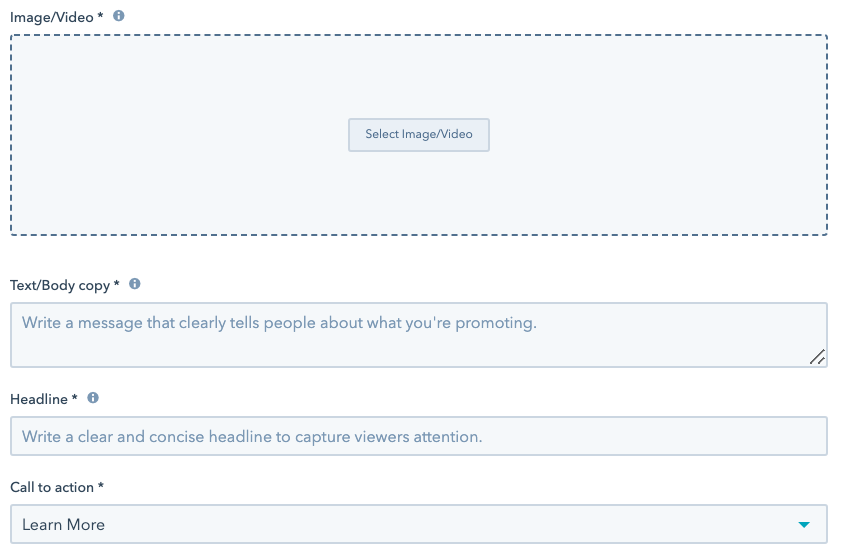
Task: Focus the Headline input field
Action: tap(419, 436)
